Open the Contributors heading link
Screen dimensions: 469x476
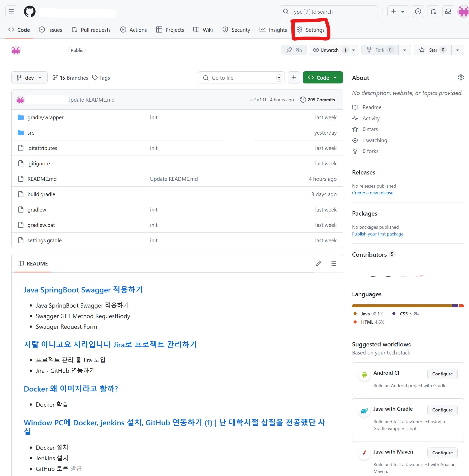pyautogui.click(x=374, y=254)
